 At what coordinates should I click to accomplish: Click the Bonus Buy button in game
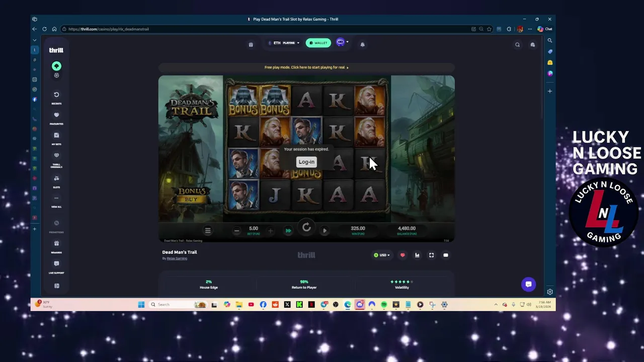192,195
